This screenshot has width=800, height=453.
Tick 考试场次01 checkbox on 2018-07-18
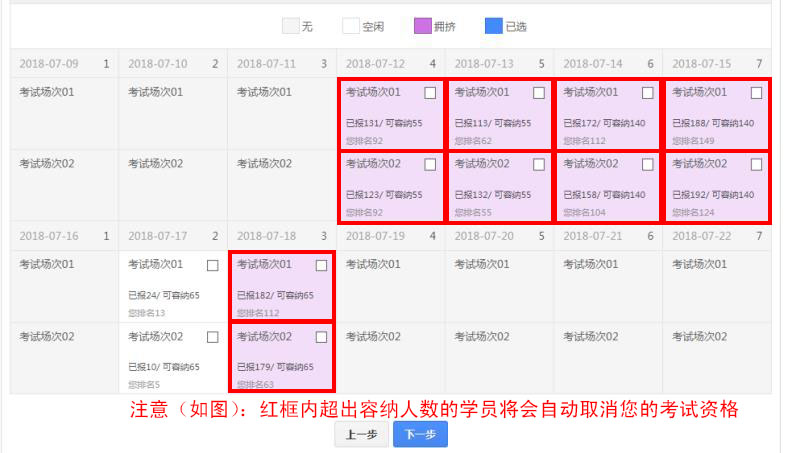click(x=321, y=265)
